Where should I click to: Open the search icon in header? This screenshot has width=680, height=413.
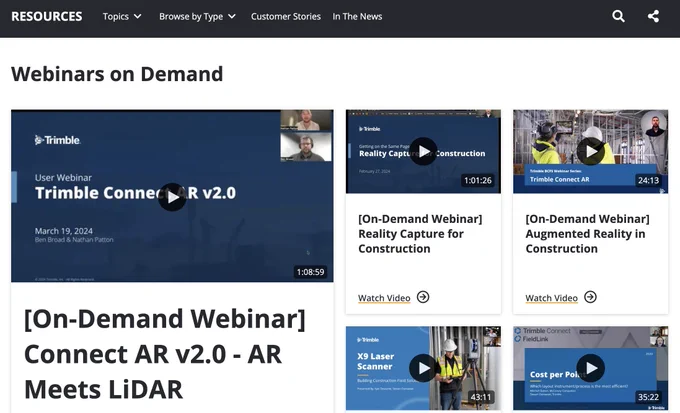coord(618,16)
